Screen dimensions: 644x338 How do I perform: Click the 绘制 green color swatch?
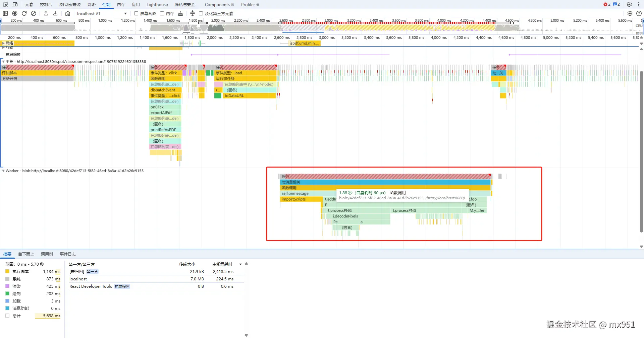coord(7,294)
